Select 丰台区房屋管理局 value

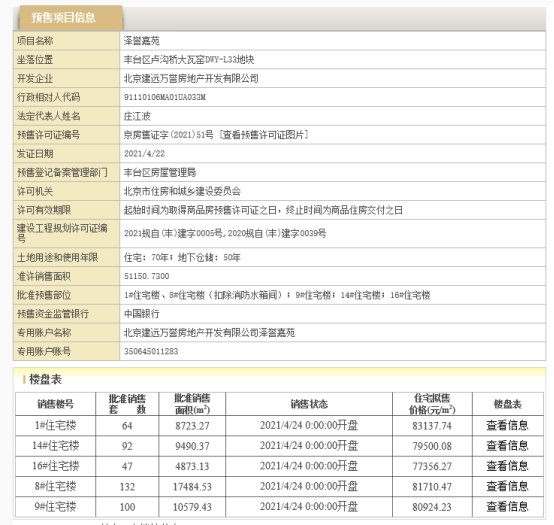click(160, 172)
